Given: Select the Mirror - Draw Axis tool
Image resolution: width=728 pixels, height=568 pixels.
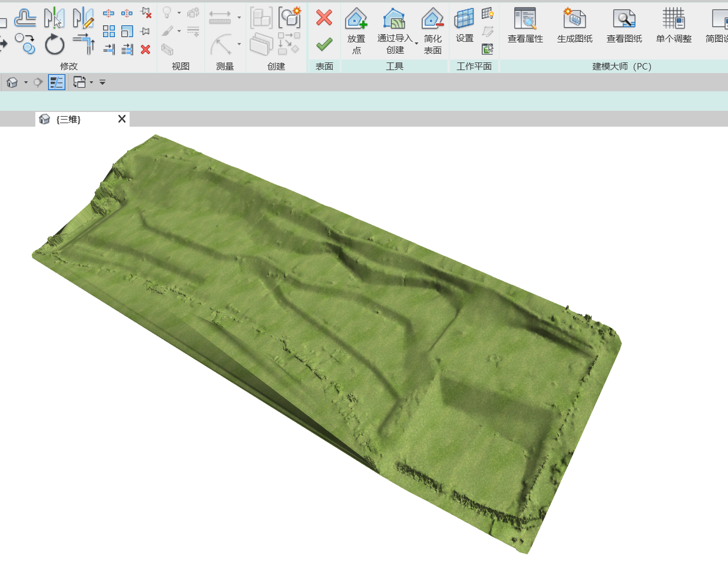Looking at the screenshot, I should pyautogui.click(x=83, y=18).
